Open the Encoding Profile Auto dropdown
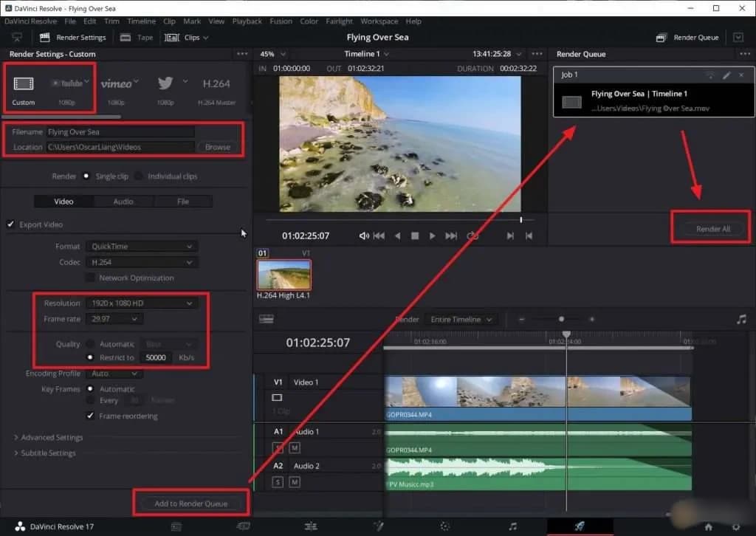756x536 pixels. click(114, 374)
